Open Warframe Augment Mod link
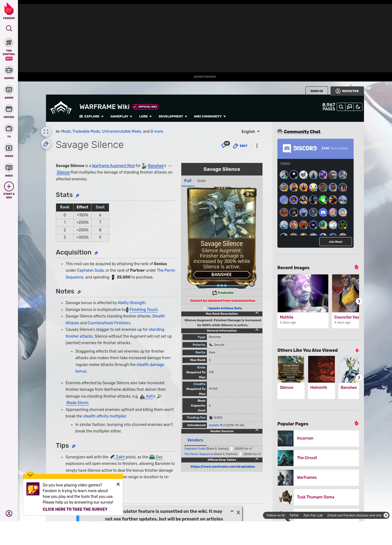 (x=113, y=166)
